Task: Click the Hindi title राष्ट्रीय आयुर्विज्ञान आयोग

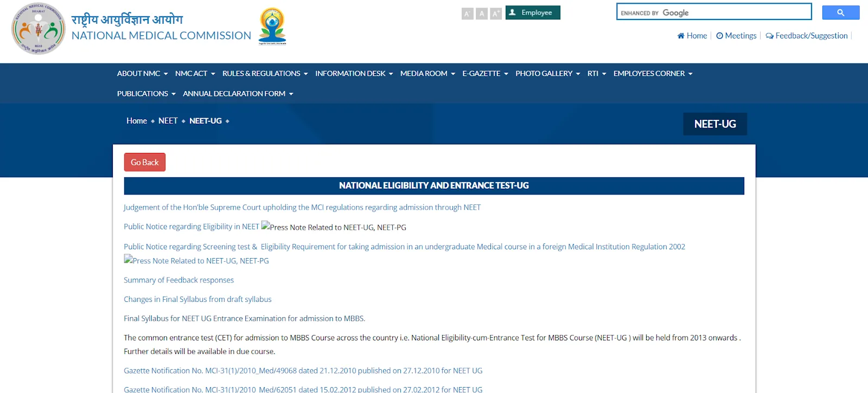Action: (x=127, y=20)
